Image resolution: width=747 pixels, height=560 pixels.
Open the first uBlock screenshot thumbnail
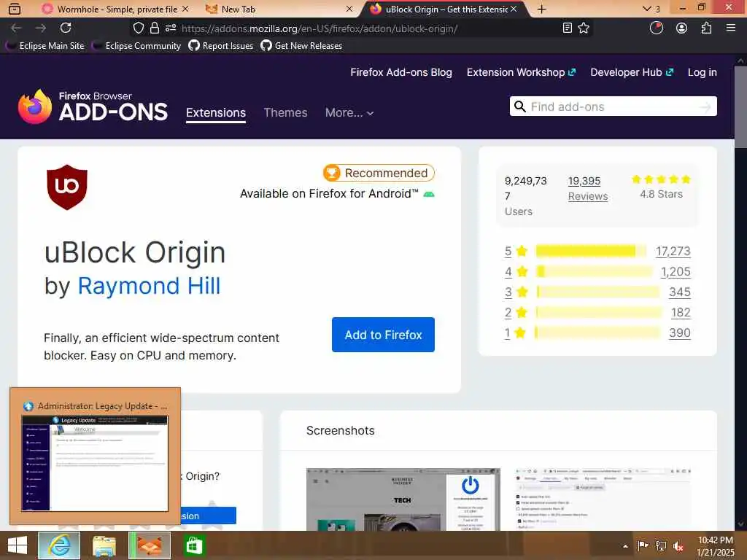403,499
